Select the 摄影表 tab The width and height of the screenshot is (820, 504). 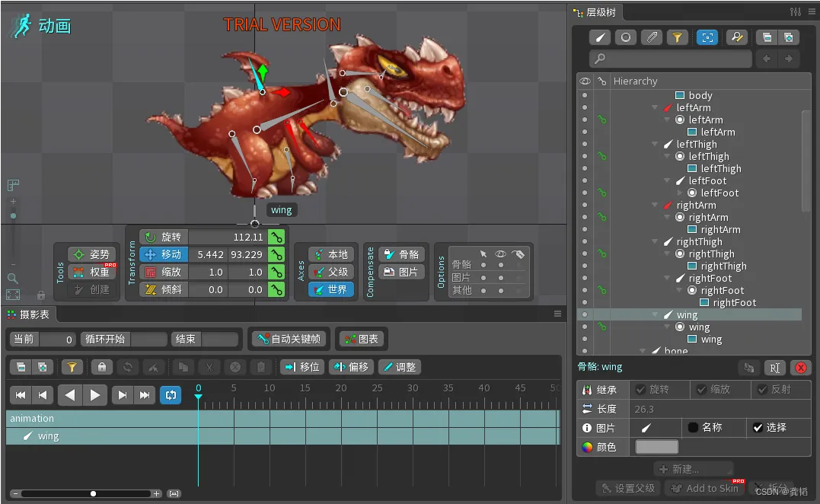29,314
